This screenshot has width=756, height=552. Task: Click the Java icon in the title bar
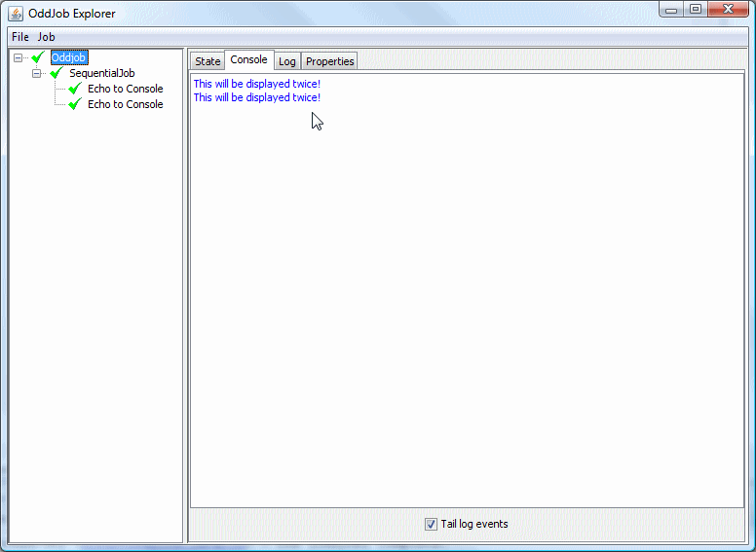pyautogui.click(x=16, y=13)
